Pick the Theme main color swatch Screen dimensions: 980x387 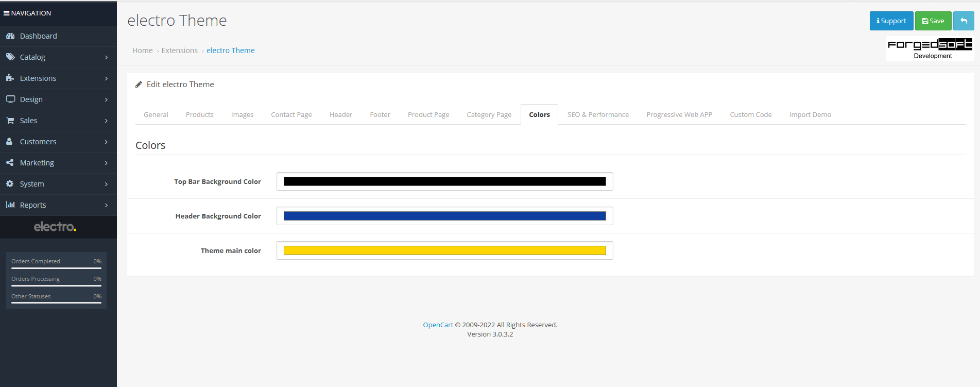pos(445,250)
